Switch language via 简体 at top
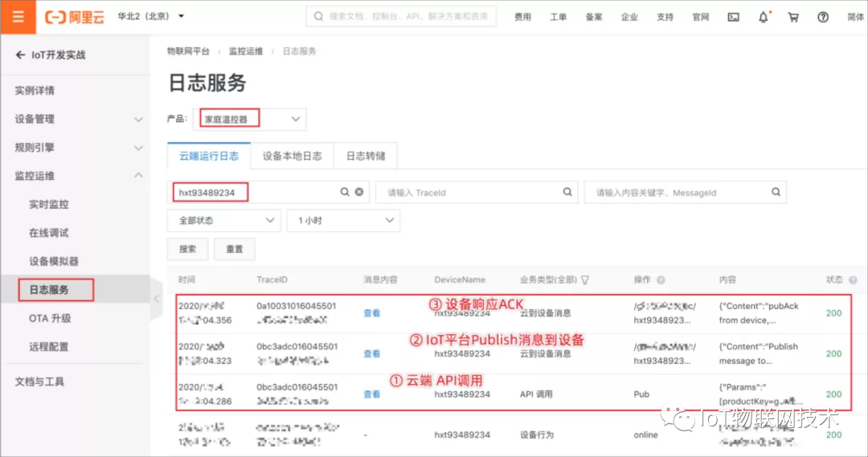868x457 pixels. click(x=856, y=17)
